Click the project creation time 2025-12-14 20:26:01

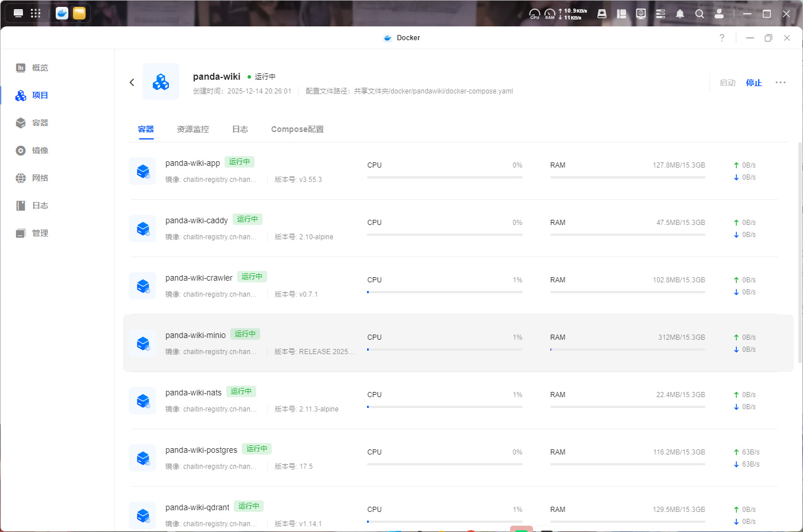[260, 91]
